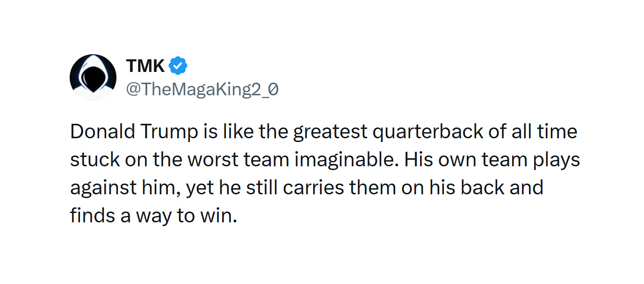The height and width of the screenshot is (284, 644).
Task: Click the word "imaginable" in the tweet
Action: (x=347, y=160)
